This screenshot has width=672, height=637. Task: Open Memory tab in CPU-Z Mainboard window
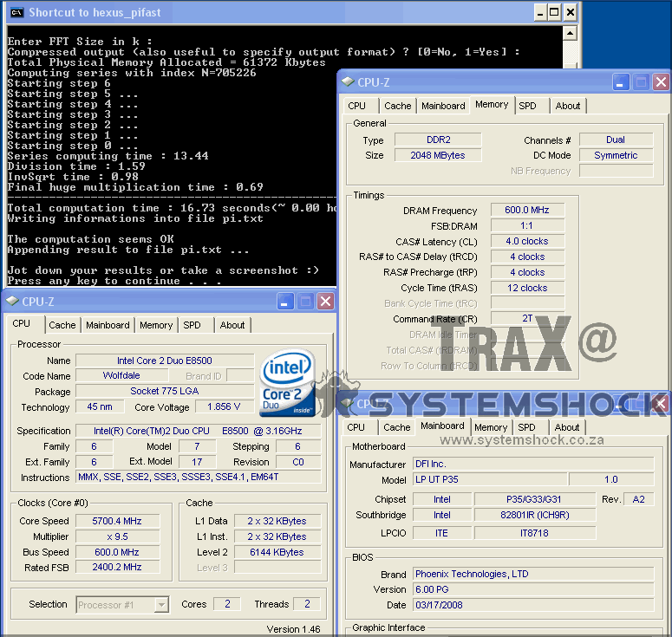point(491,427)
